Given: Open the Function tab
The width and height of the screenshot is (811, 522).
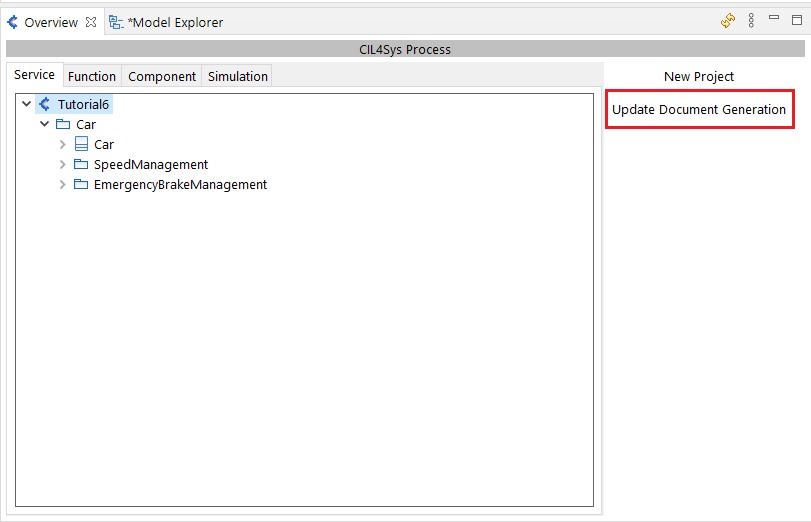Looking at the screenshot, I should click(x=92, y=77).
